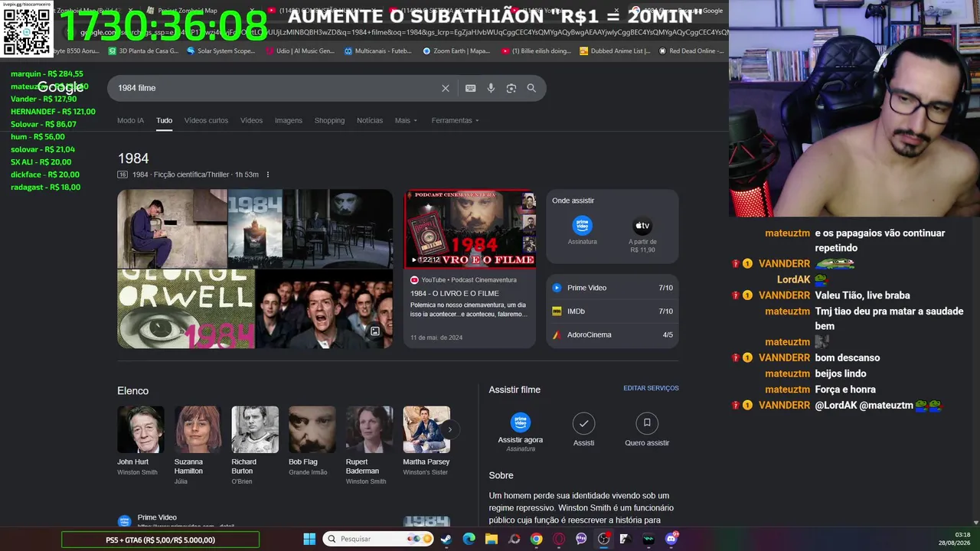Watch on Prime Video under Onde assistir
Image resolution: width=980 pixels, height=551 pixels.
[x=582, y=230]
